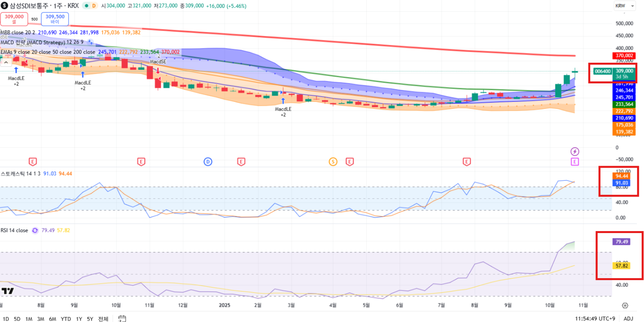Select the MACD 전략 strategy legend
This screenshot has height=322, width=644.
(42, 42)
